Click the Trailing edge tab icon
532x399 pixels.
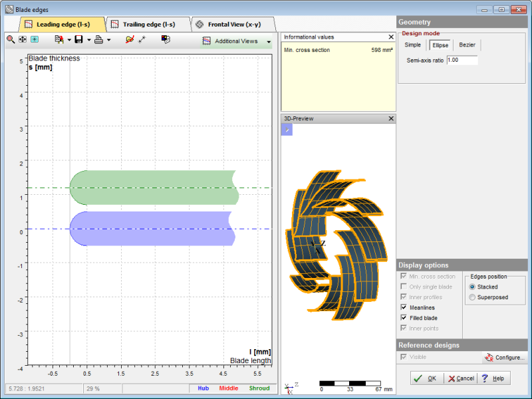(x=114, y=24)
